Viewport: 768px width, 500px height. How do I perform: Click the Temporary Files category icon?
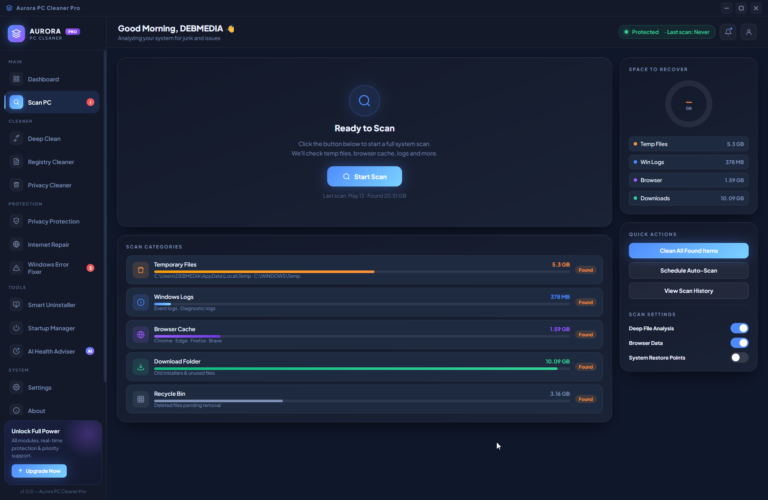pos(141,270)
